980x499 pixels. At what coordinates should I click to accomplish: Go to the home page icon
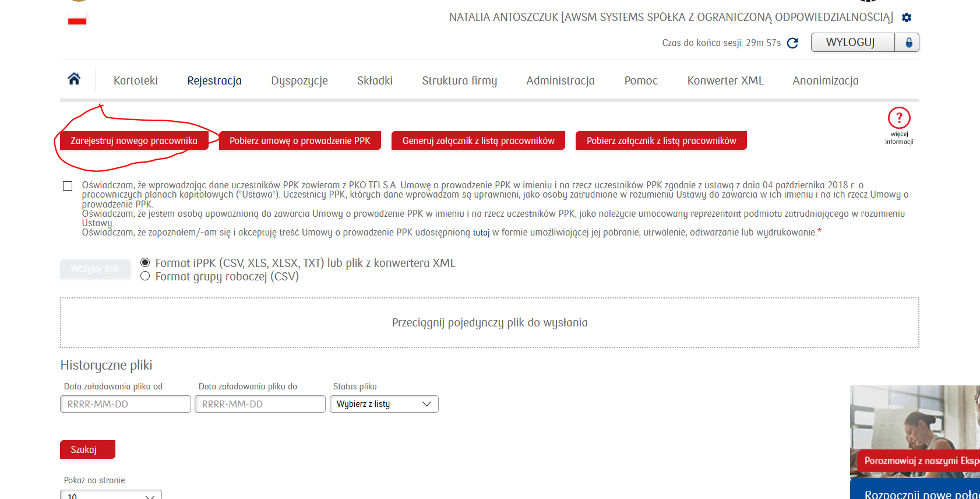tap(74, 79)
